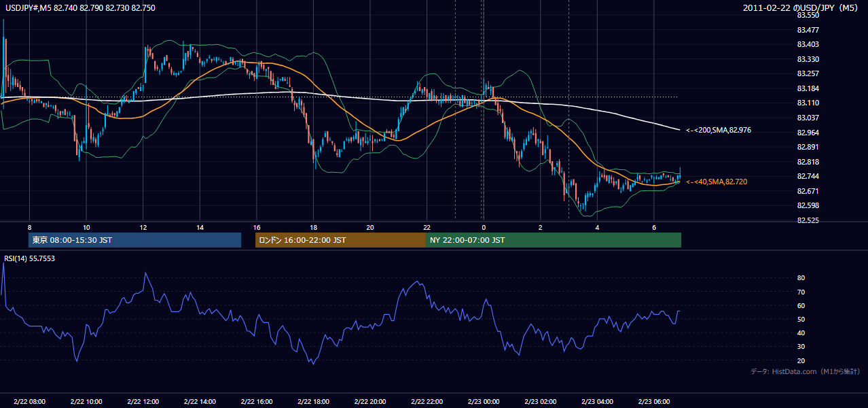
Task: Click price axis value 82.598
Action: click(x=808, y=205)
